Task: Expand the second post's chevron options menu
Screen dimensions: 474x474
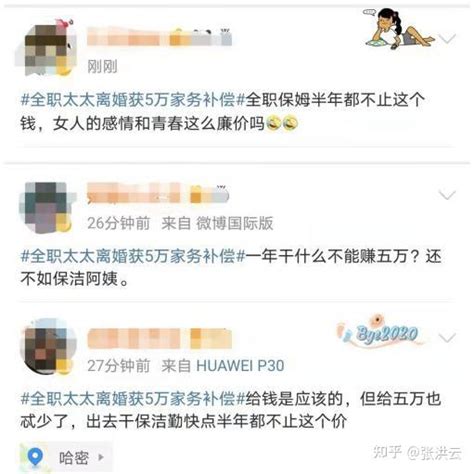Action: click(x=447, y=194)
